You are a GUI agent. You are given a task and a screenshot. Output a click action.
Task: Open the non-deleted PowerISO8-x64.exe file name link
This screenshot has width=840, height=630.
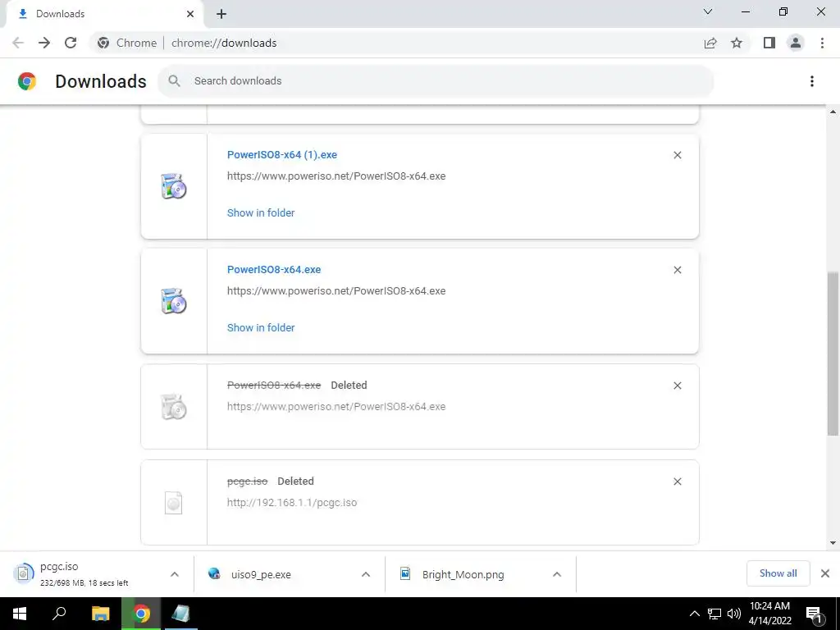click(274, 269)
